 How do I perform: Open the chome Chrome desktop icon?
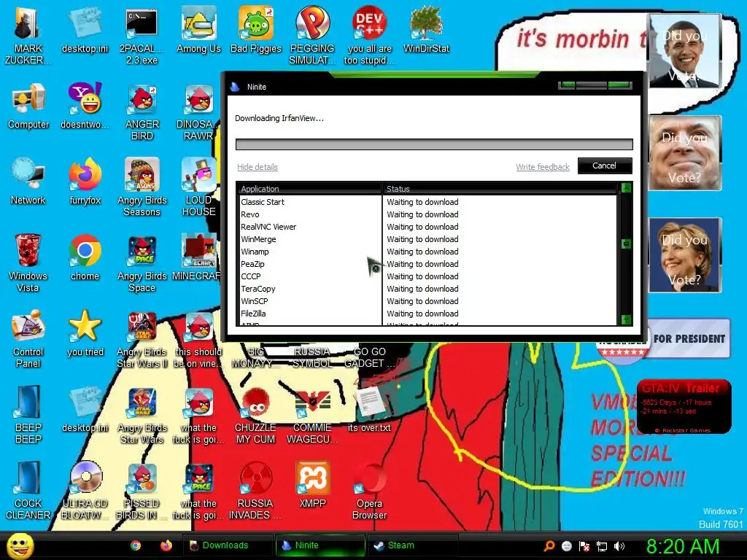point(85,257)
